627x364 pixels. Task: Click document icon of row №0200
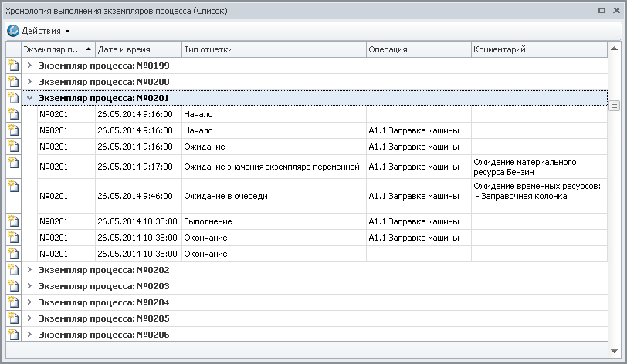point(14,82)
